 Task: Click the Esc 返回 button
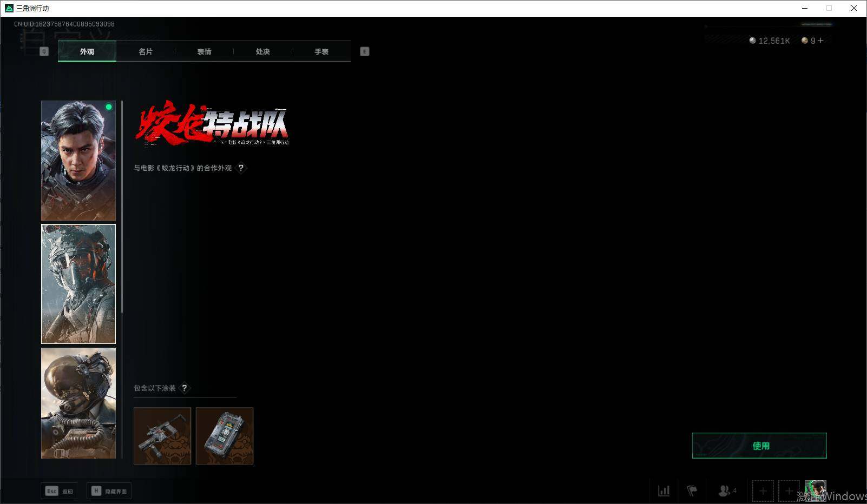59,491
